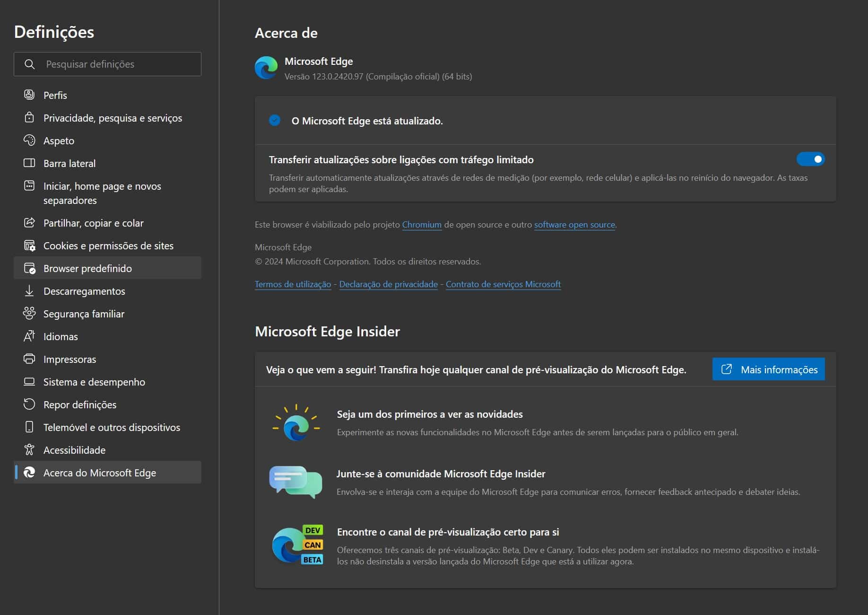Click the Repor definições reset icon
The image size is (868, 615).
[x=29, y=404]
